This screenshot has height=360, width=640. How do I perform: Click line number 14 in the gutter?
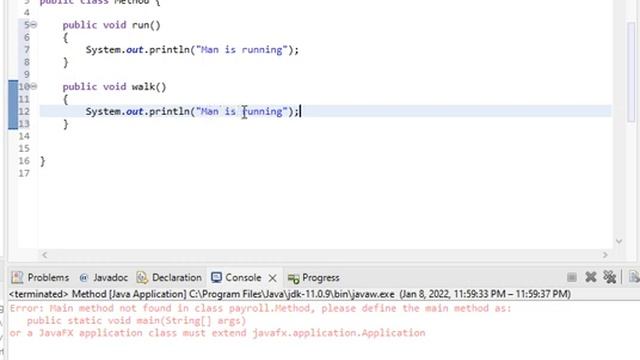(x=24, y=136)
